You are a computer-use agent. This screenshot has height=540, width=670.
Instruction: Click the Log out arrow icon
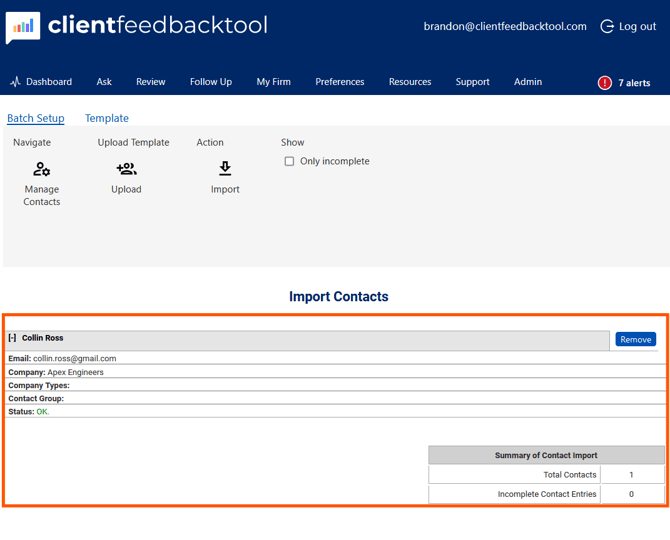[607, 26]
